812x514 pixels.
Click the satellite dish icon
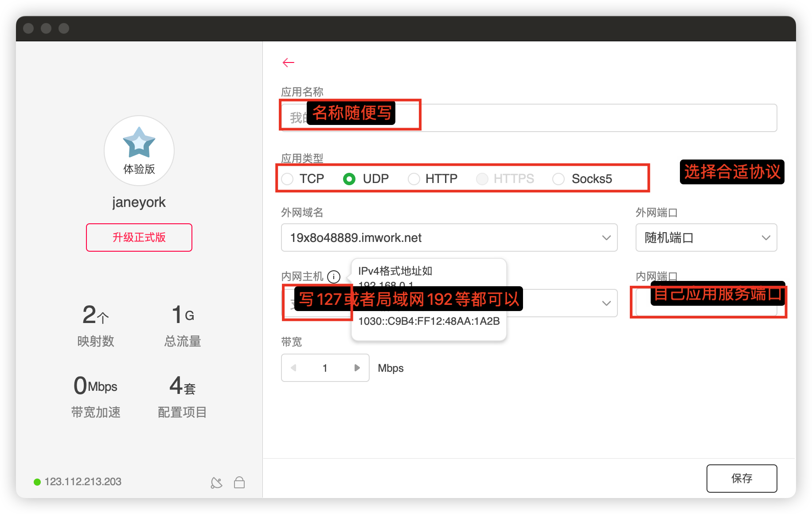click(216, 483)
